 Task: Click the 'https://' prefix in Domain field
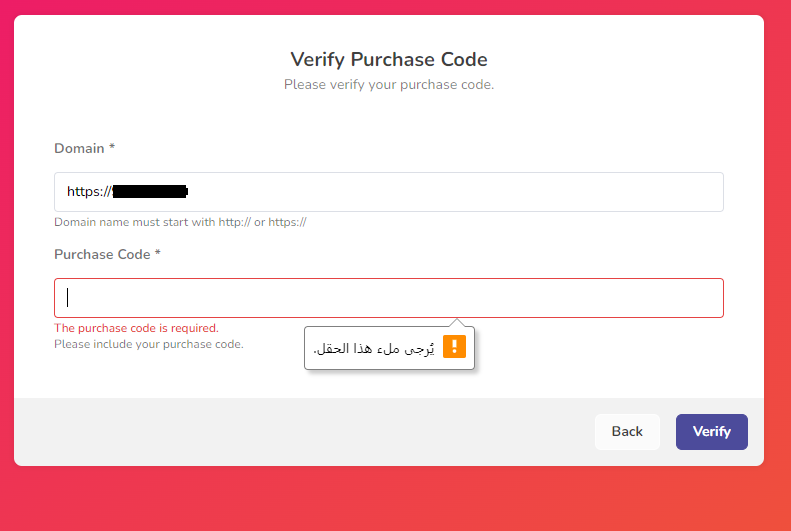[89, 192]
